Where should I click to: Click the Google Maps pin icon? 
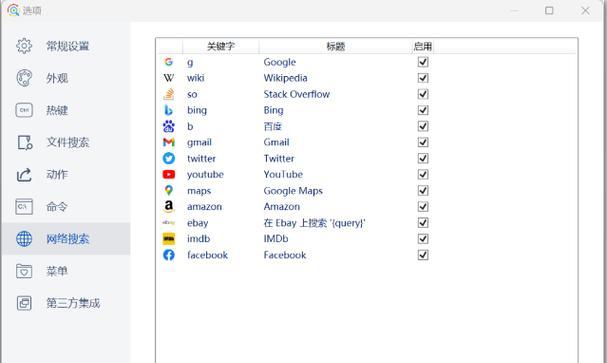tap(168, 190)
